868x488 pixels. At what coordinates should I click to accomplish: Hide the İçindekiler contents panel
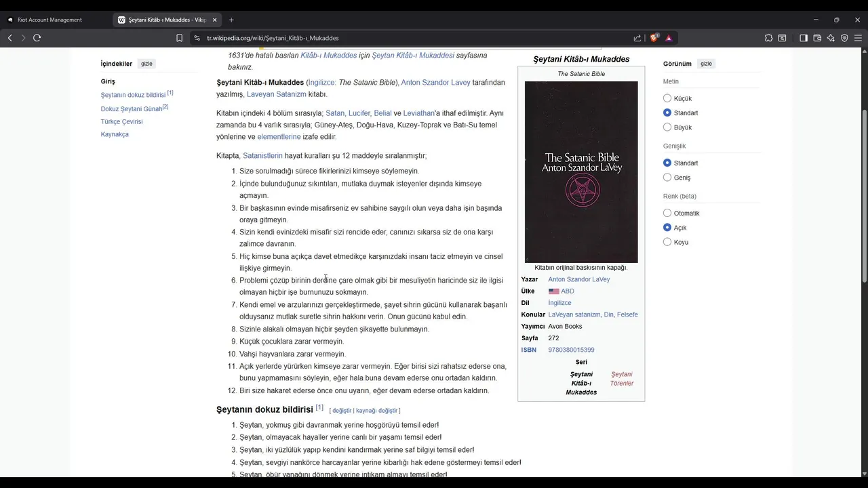tap(146, 64)
